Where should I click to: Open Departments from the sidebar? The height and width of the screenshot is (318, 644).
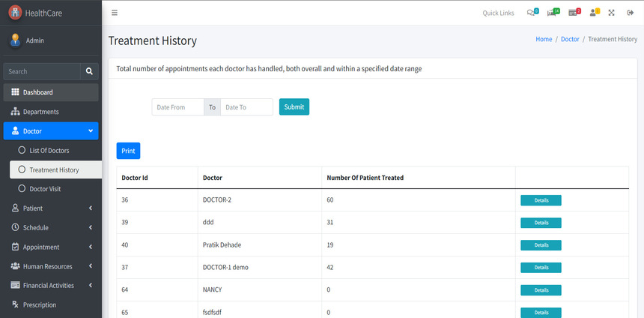(40, 112)
